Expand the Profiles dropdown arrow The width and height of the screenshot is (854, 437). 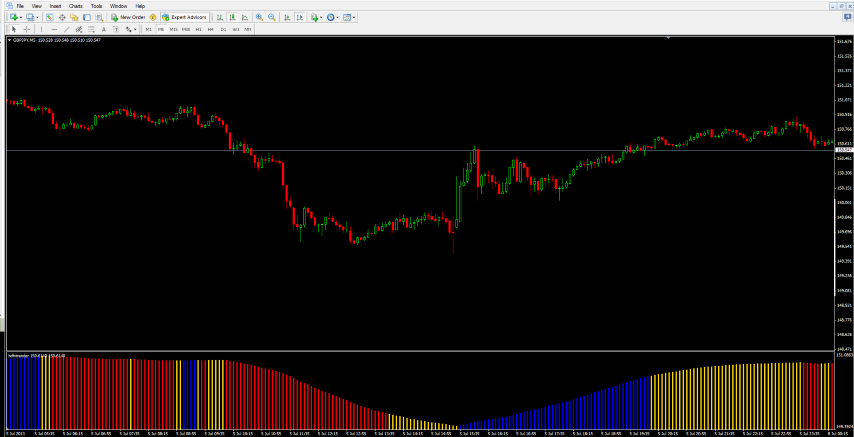[37, 17]
